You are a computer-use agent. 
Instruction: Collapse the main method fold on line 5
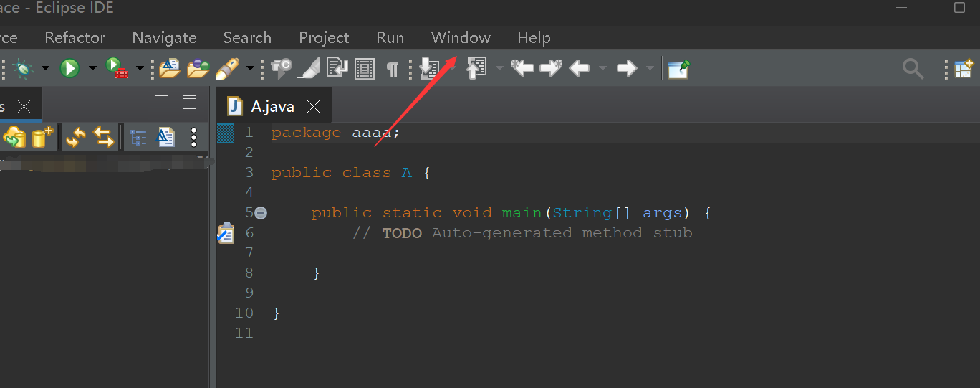261,213
